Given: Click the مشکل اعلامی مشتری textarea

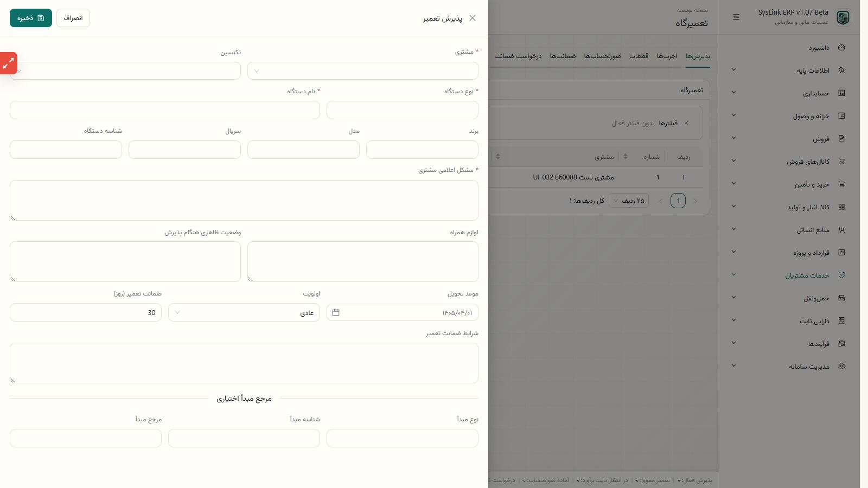Looking at the screenshot, I should (244, 200).
